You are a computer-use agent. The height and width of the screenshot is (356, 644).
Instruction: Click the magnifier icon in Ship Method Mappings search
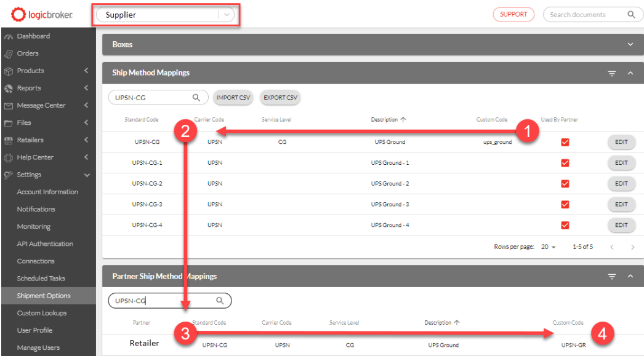[x=196, y=97]
